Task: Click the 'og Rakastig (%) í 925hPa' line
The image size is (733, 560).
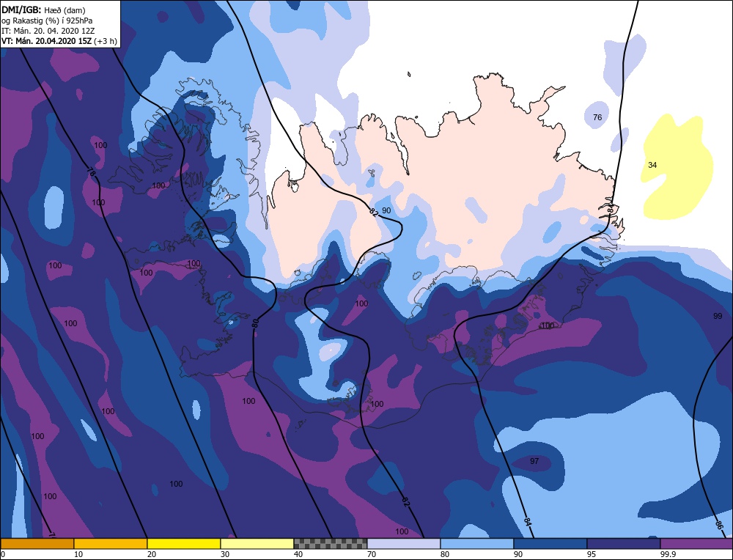Action: click(x=47, y=20)
